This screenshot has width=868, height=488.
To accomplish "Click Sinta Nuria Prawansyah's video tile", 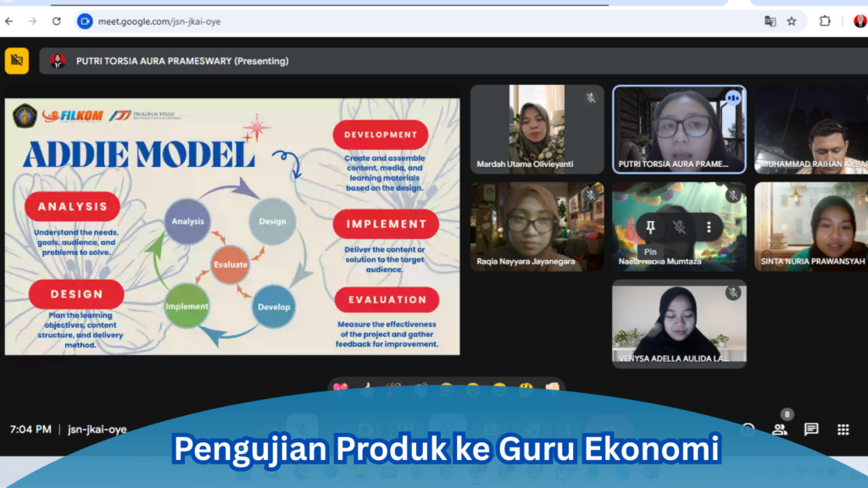I will click(810, 225).
